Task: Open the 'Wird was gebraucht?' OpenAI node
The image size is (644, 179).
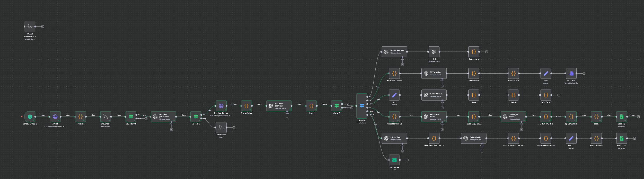Action: point(163,117)
